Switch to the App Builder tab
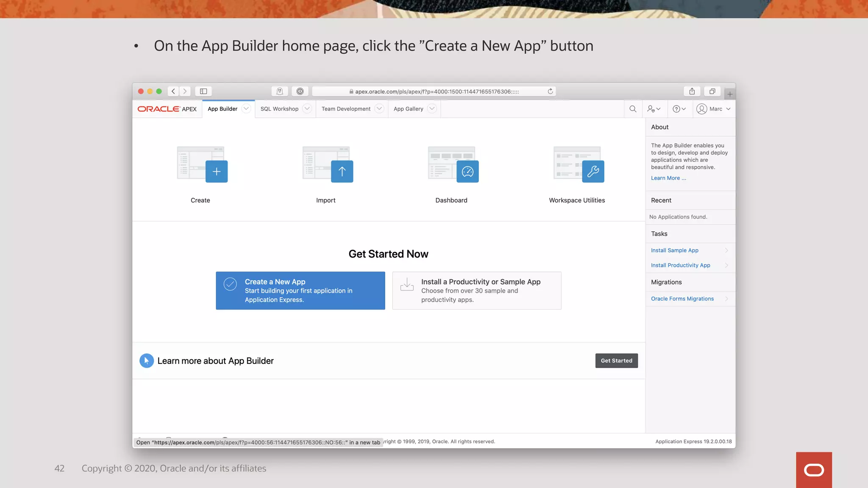This screenshot has width=868, height=488. click(223, 109)
